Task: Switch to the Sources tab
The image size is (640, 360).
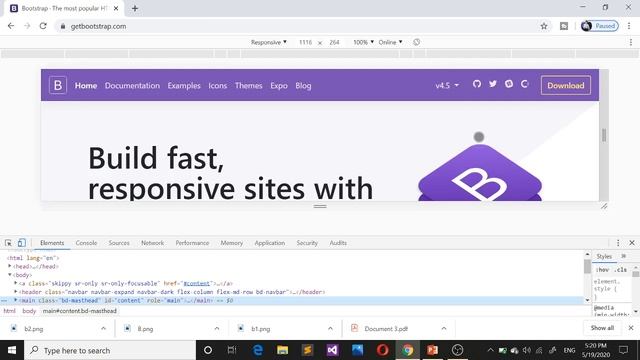Action: 119,243
